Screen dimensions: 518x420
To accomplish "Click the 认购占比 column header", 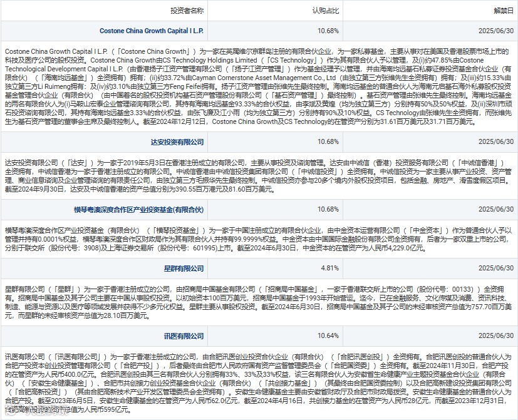I will click(326, 11).
